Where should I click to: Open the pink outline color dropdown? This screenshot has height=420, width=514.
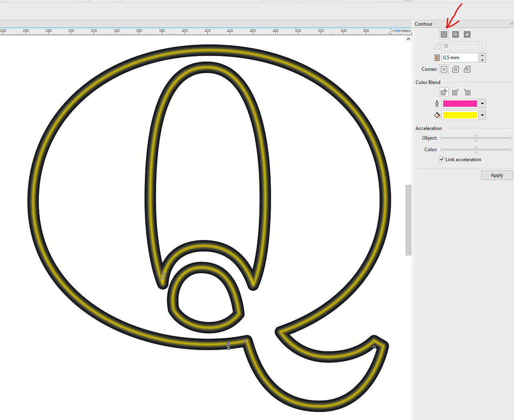point(482,104)
